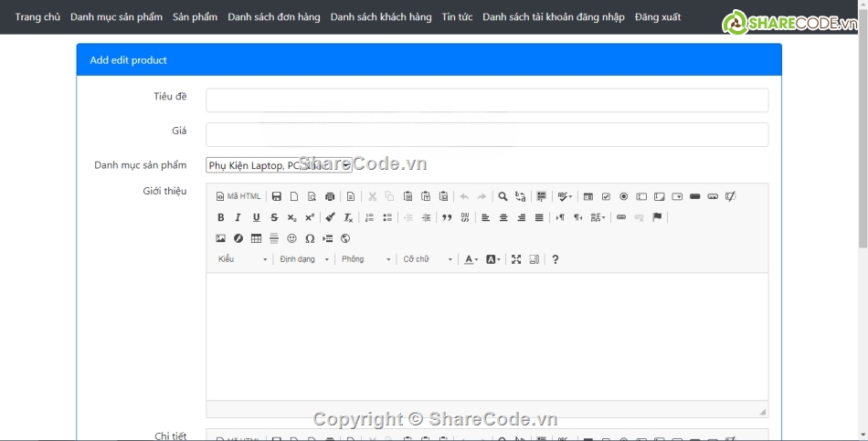Image resolution: width=868 pixels, height=441 pixels.
Task: Click Paste as plain text icon
Action: point(426,196)
